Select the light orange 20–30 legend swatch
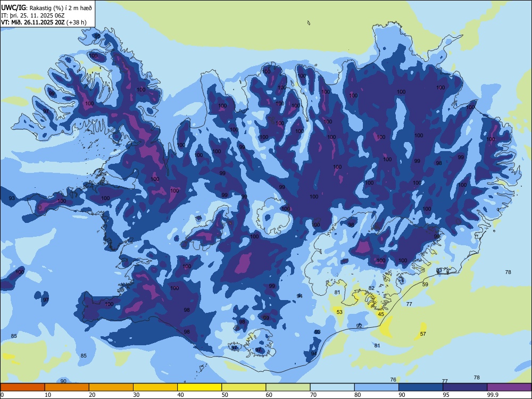The image size is (532, 399). pyautogui.click(x=111, y=387)
